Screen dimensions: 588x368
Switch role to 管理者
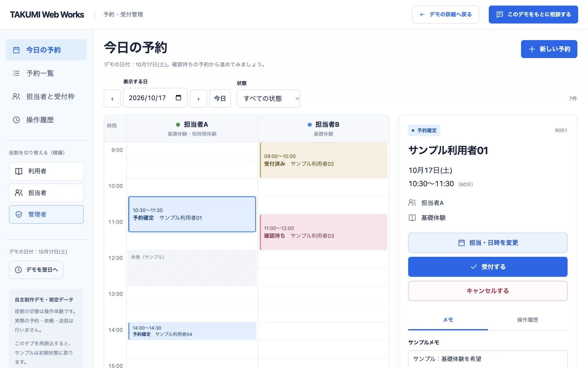click(x=46, y=214)
